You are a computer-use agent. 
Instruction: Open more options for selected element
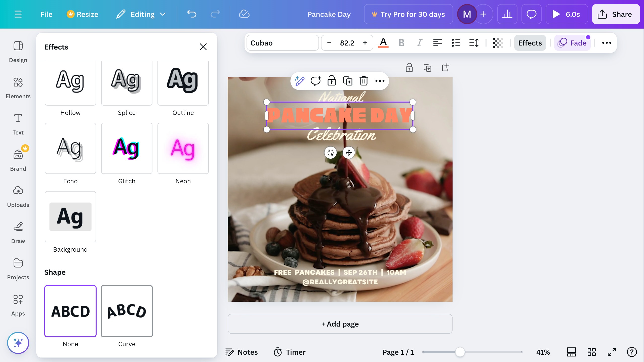[380, 81]
